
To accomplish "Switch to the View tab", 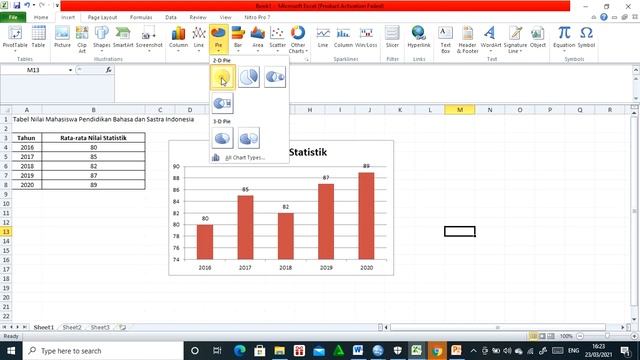I will (x=225, y=17).
